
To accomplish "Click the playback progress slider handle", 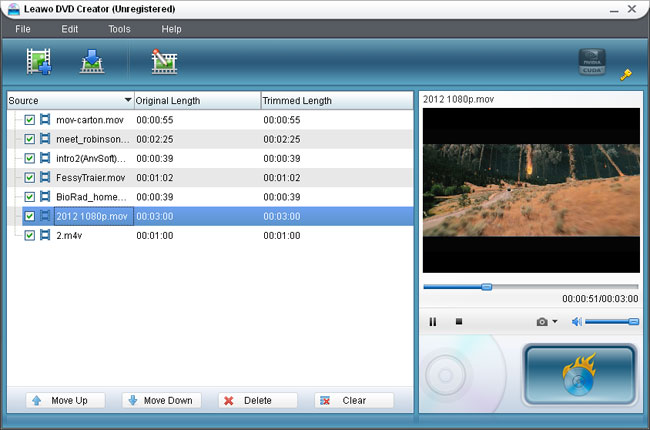I will [x=487, y=287].
